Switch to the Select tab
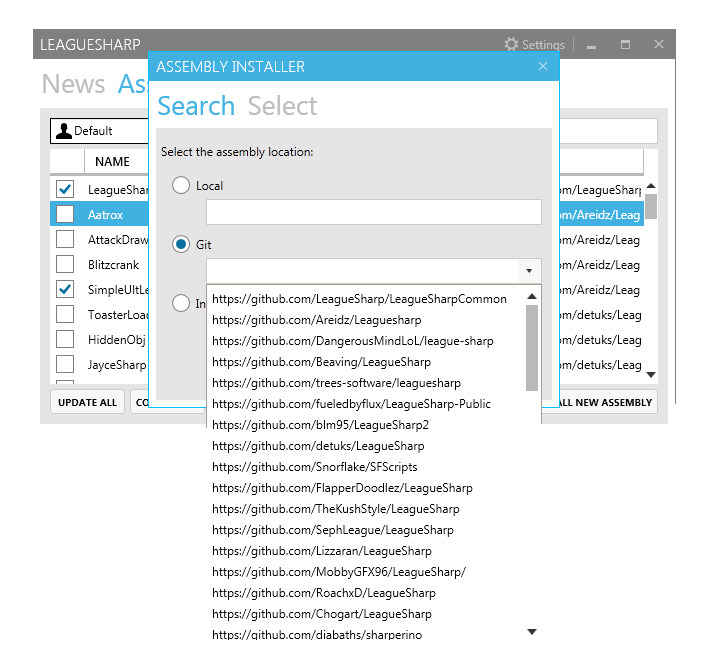The width and height of the screenshot is (721, 672). 282,106
